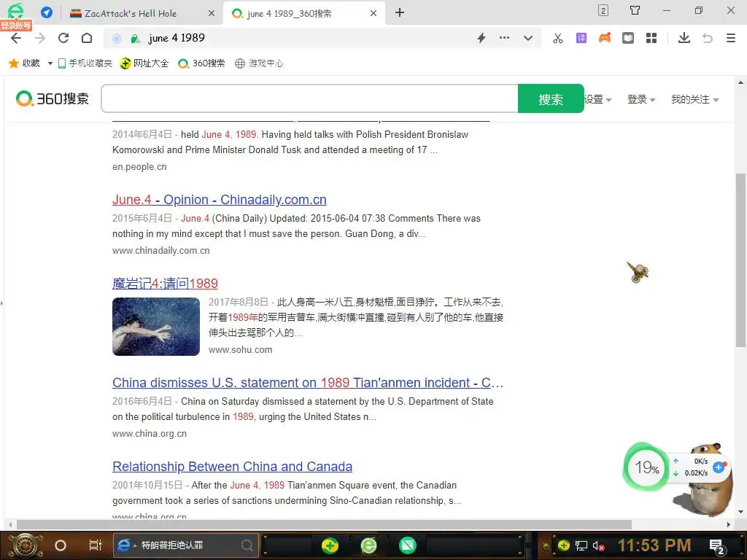Viewport: 747px width, 560px height.
Task: Click the tab count indicator icon
Action: (x=603, y=10)
